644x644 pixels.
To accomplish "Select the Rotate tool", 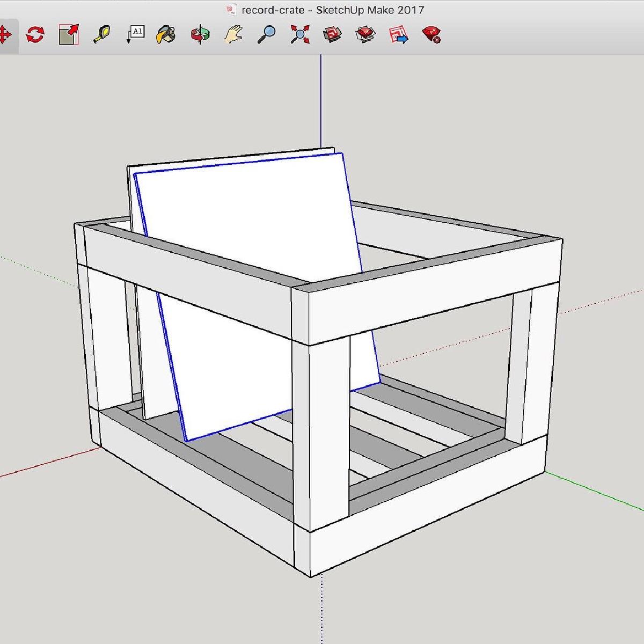I will coord(35,35).
